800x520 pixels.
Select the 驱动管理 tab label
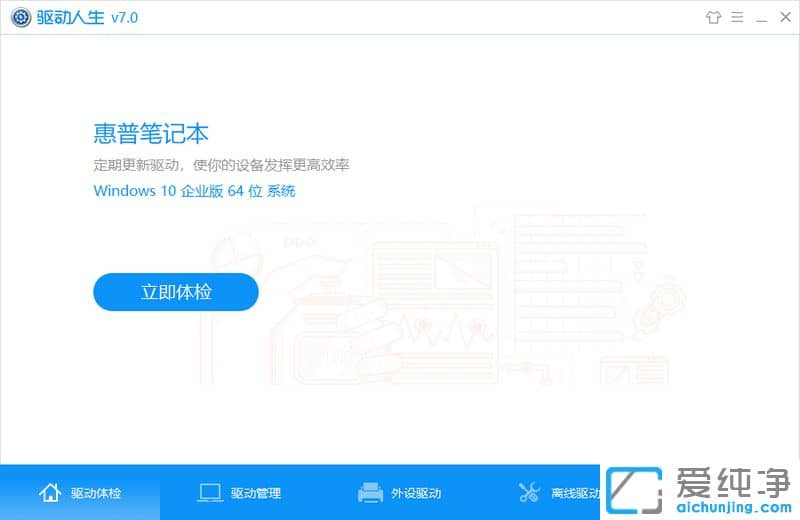click(x=256, y=493)
